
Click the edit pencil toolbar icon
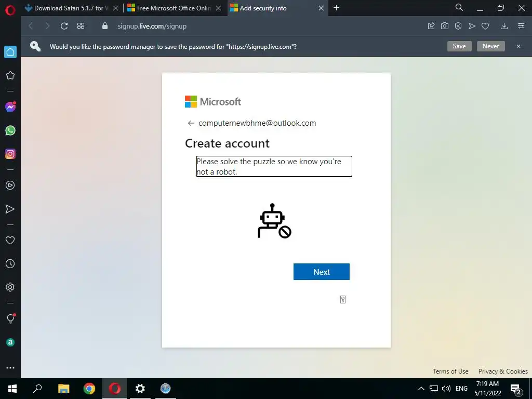click(x=431, y=26)
